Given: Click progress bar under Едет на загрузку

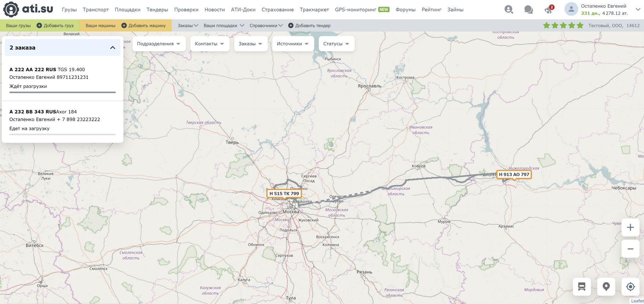Looking at the screenshot, I should pos(63,134).
